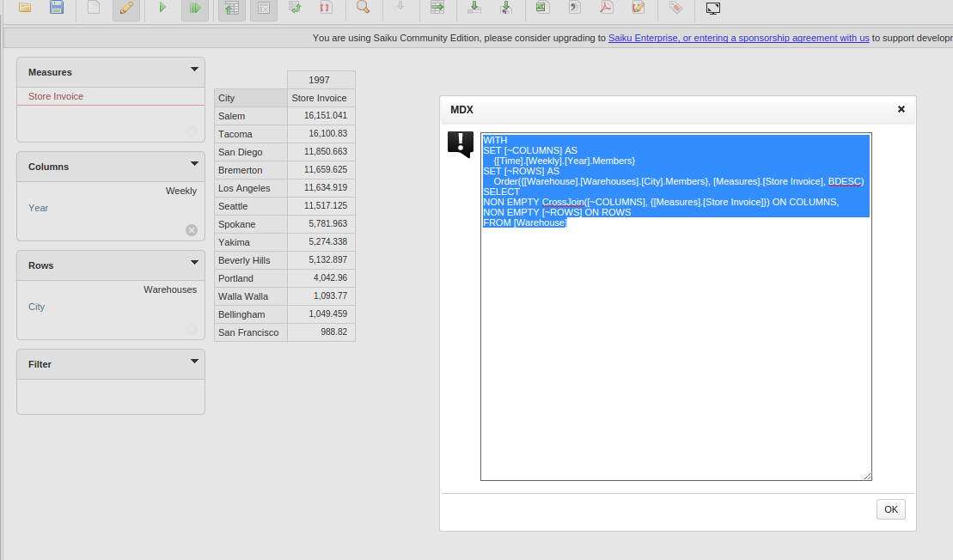Screen dimensions: 953x560
Task: Select the Seattle row label
Action: [250, 206]
